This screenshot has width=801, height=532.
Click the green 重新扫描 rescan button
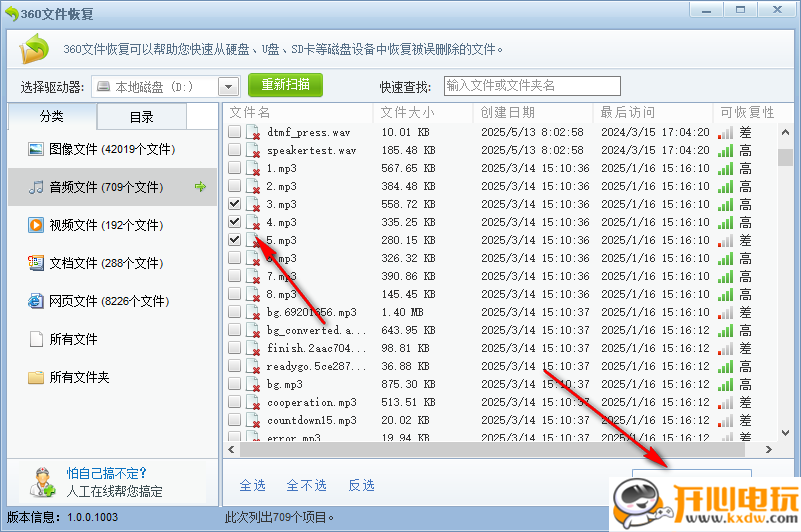pyautogui.click(x=286, y=85)
